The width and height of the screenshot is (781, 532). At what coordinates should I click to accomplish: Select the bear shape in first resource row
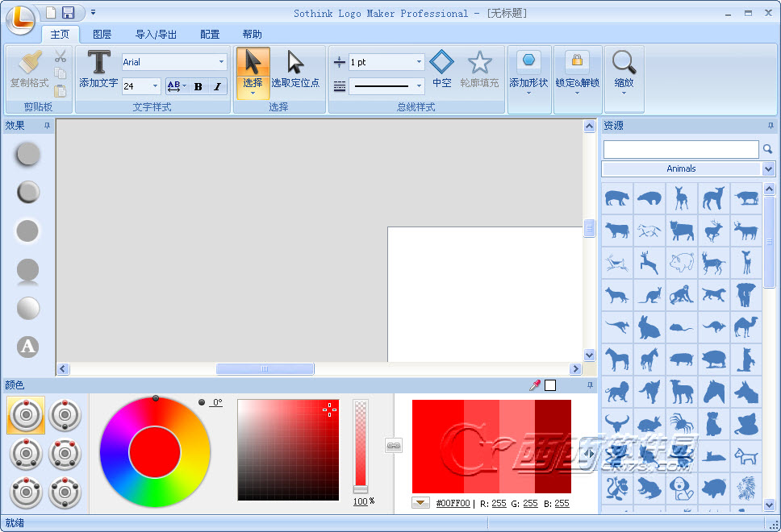[x=617, y=198]
